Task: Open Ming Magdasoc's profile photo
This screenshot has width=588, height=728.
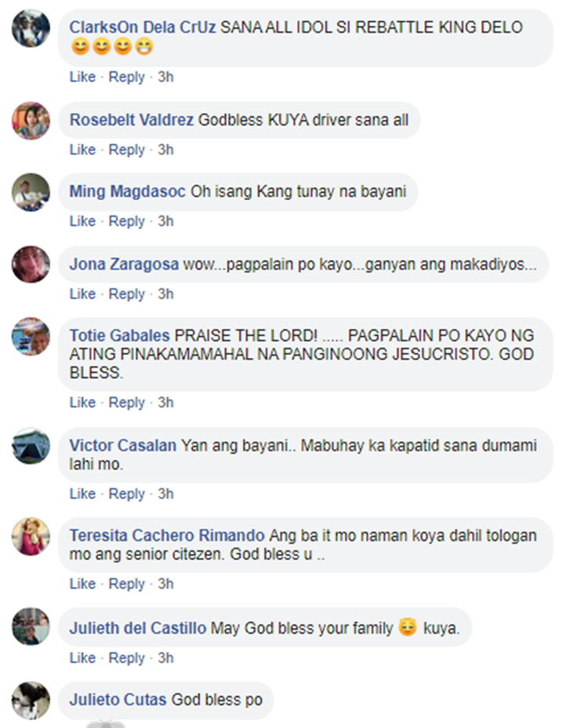Action: 31,192
